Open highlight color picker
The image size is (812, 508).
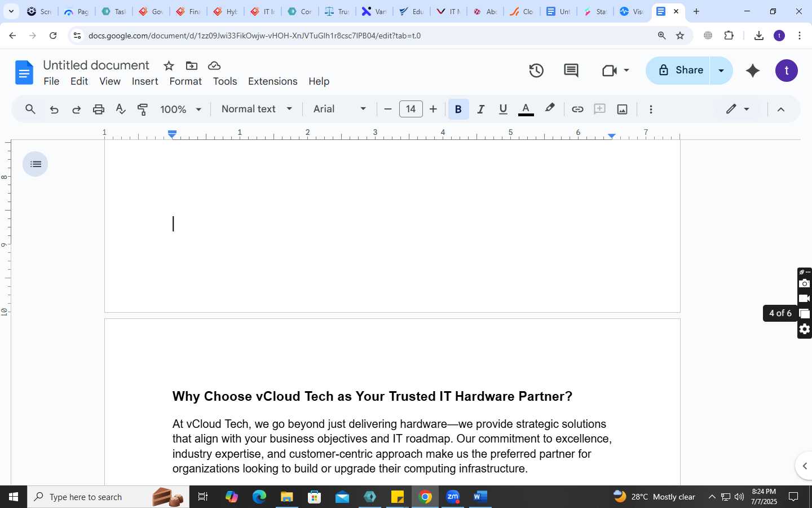550,108
